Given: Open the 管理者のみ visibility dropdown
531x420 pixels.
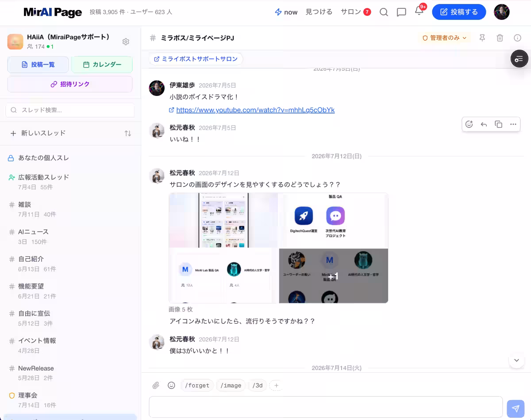Looking at the screenshot, I should 445,38.
